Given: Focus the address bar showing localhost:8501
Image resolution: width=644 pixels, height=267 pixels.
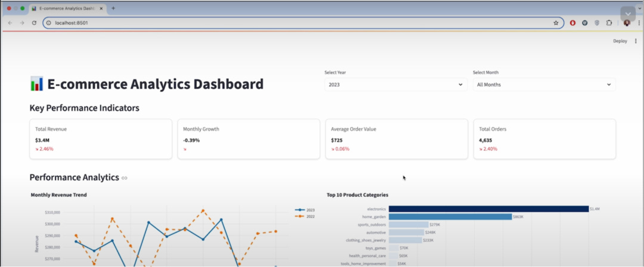Looking at the screenshot, I should click(302, 23).
